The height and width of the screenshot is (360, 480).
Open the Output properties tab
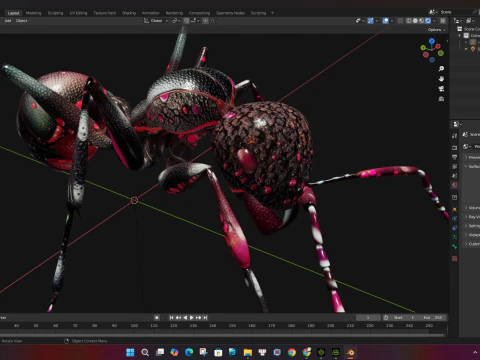click(454, 157)
